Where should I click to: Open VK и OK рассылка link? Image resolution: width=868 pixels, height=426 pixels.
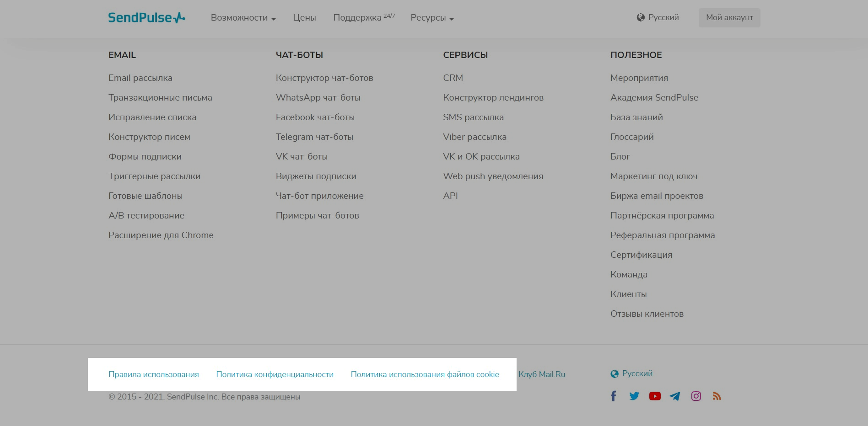tap(481, 157)
